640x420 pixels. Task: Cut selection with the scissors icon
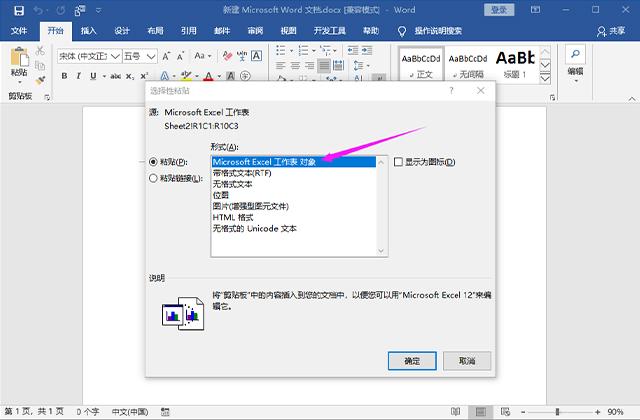(x=40, y=51)
